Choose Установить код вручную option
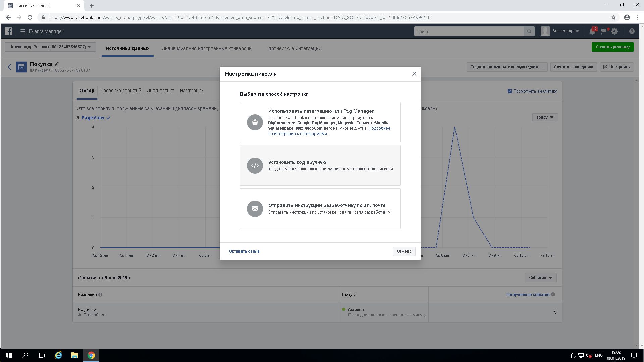 [320, 166]
